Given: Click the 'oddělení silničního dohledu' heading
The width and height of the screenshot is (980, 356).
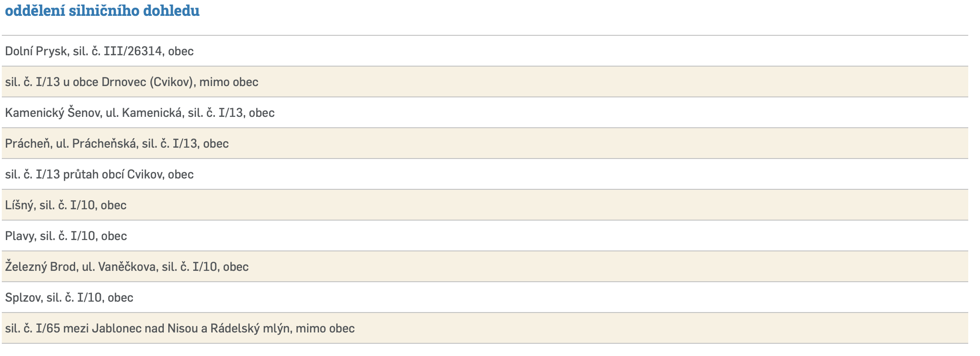Looking at the screenshot, I should [x=102, y=11].
